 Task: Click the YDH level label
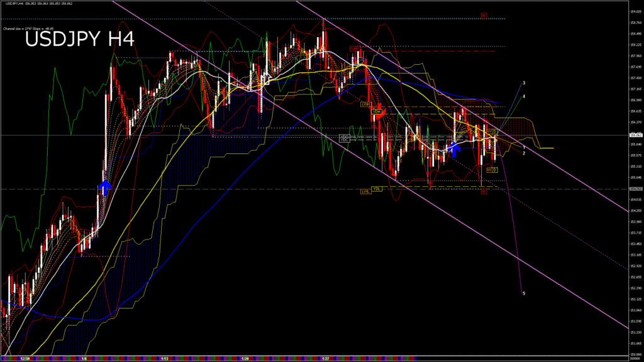tap(376, 111)
